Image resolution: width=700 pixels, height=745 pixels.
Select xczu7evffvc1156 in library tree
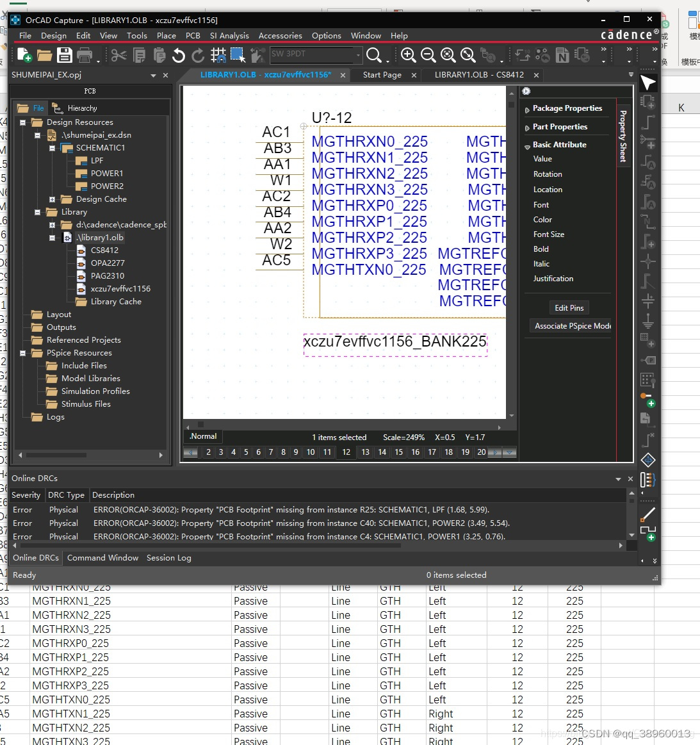[120, 289]
